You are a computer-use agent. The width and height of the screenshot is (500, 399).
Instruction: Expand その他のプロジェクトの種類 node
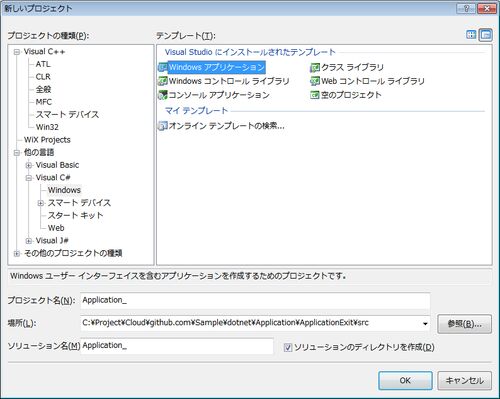point(17,254)
